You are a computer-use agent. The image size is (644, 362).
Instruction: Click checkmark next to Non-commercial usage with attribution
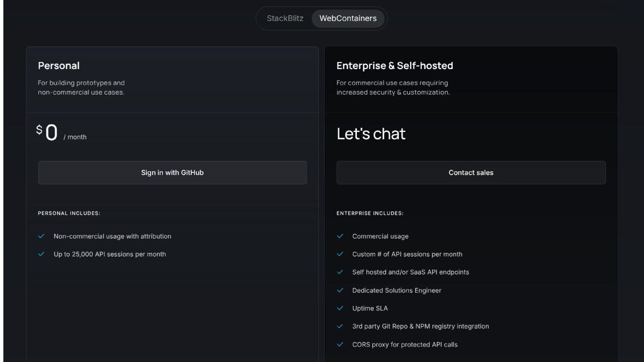point(41,236)
